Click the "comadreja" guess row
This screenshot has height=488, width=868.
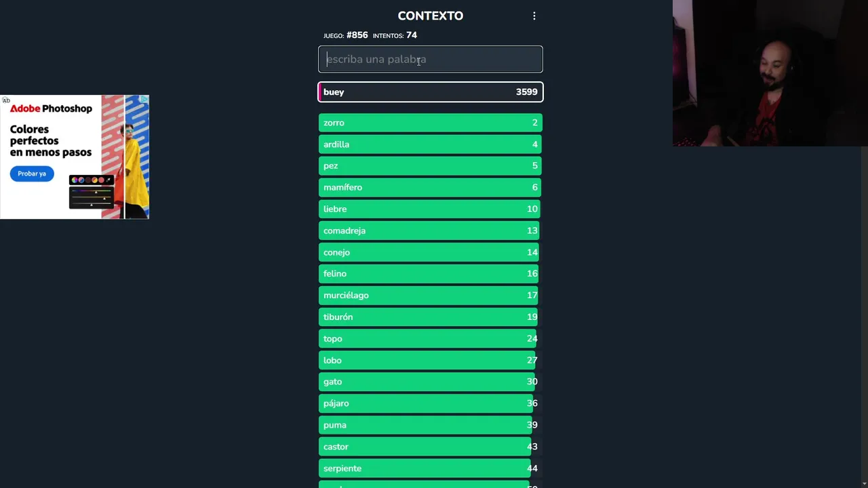pyautogui.click(x=431, y=231)
